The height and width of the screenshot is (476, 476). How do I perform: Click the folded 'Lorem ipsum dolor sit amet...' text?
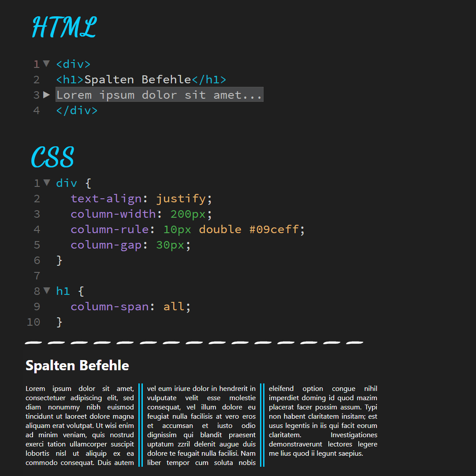pyautogui.click(x=159, y=95)
